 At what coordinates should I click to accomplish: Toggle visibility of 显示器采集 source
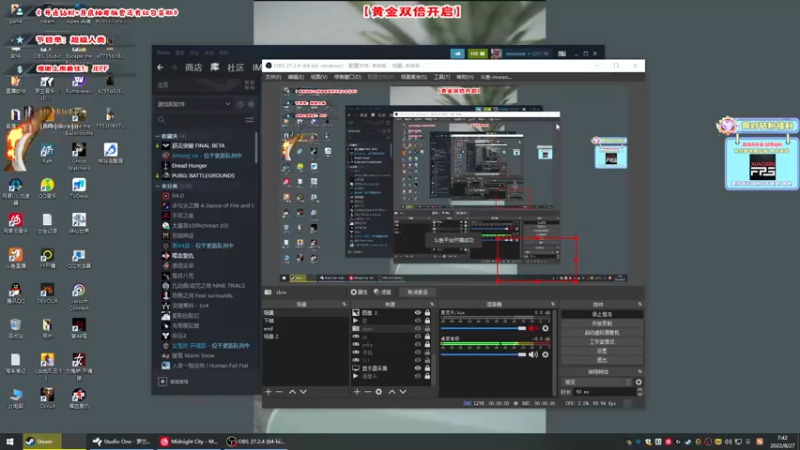point(418,368)
